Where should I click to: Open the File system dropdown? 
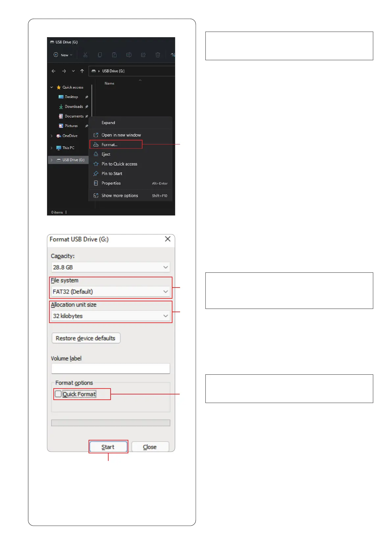pyautogui.click(x=111, y=291)
